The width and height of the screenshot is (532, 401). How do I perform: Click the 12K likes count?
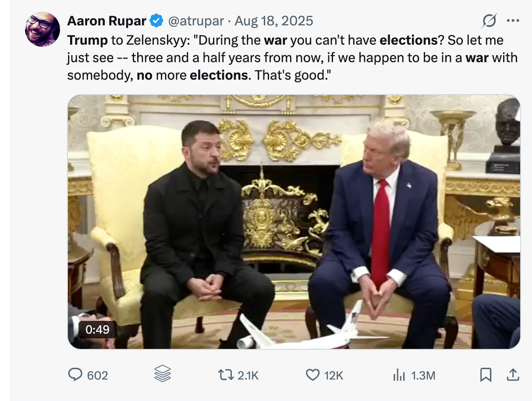pos(333,375)
